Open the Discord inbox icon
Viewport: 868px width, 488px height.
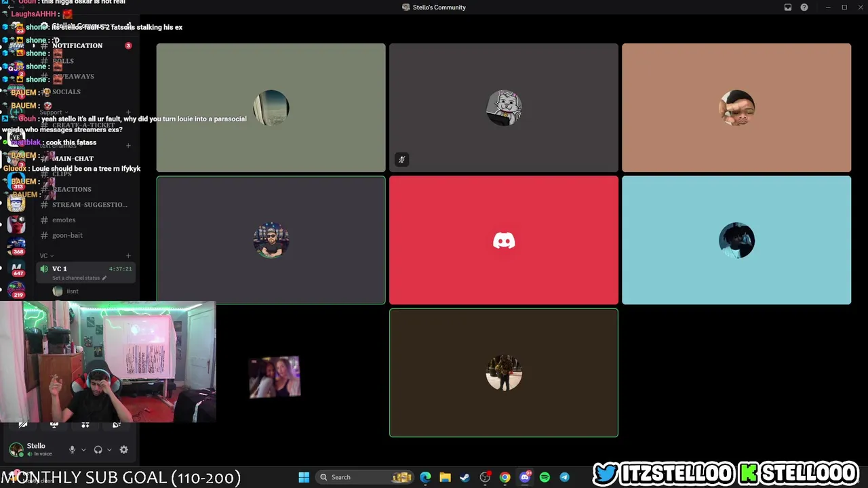coord(788,7)
